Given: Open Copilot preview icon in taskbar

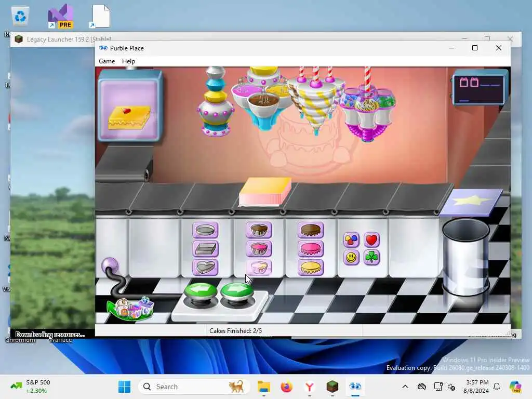Looking at the screenshot, I should (515, 387).
